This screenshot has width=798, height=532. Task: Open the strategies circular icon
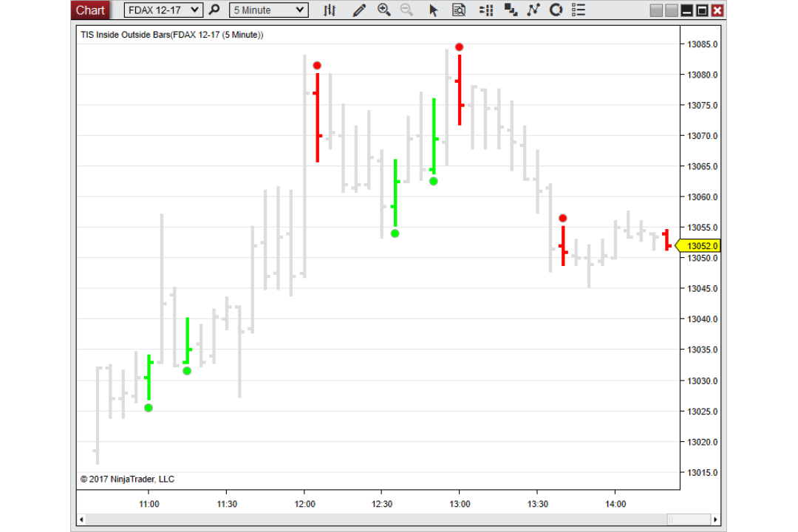(x=556, y=10)
